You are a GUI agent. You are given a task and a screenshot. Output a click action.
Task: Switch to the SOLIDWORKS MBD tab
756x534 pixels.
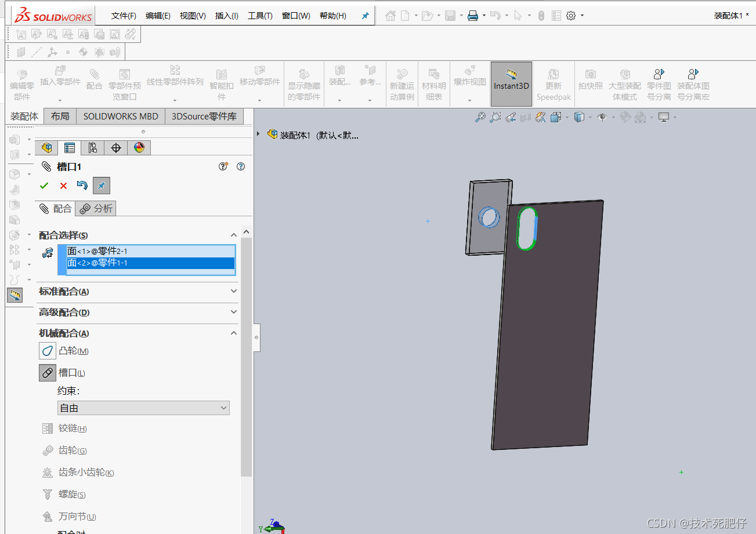pyautogui.click(x=121, y=116)
